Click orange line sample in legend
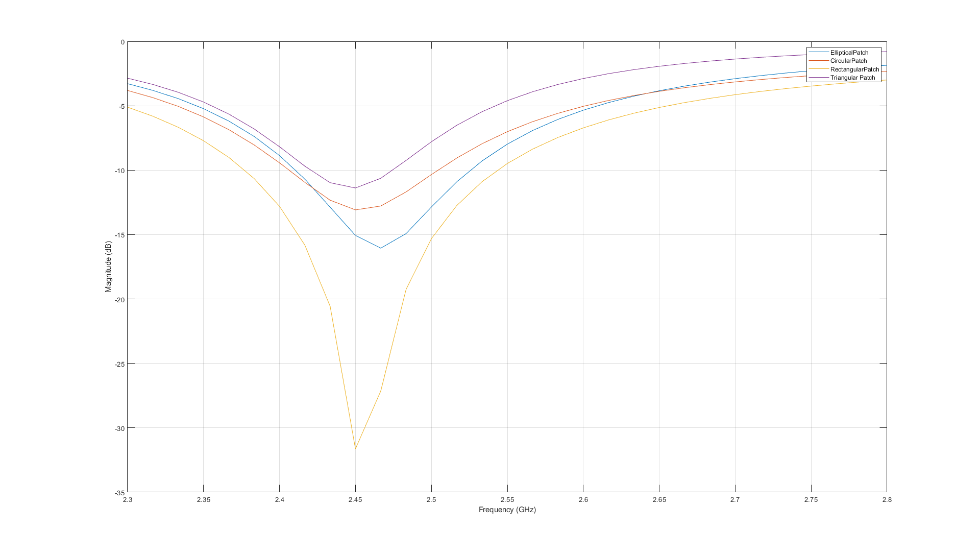 click(x=818, y=61)
